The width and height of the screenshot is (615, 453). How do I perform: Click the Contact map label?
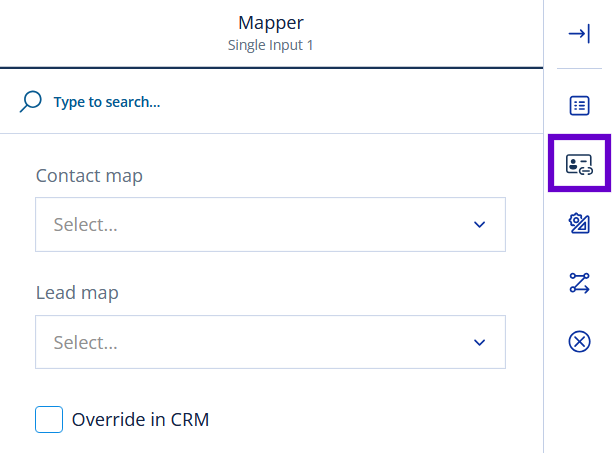89,176
